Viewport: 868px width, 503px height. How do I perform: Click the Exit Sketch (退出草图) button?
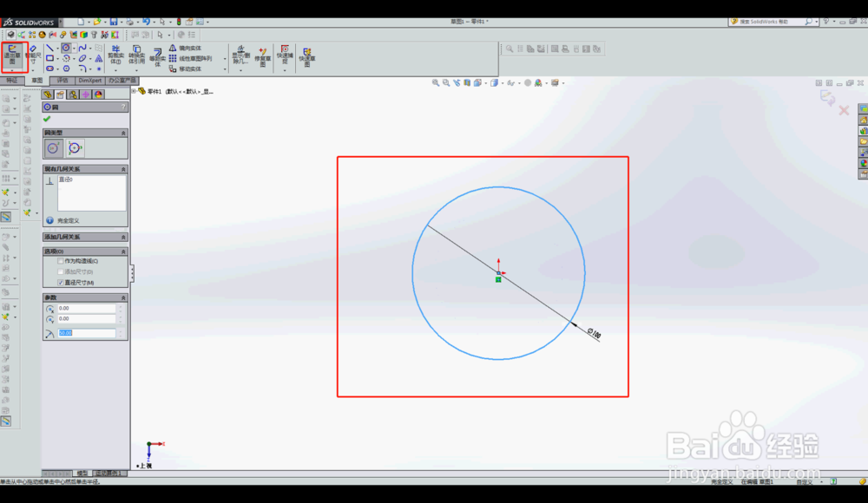point(12,56)
